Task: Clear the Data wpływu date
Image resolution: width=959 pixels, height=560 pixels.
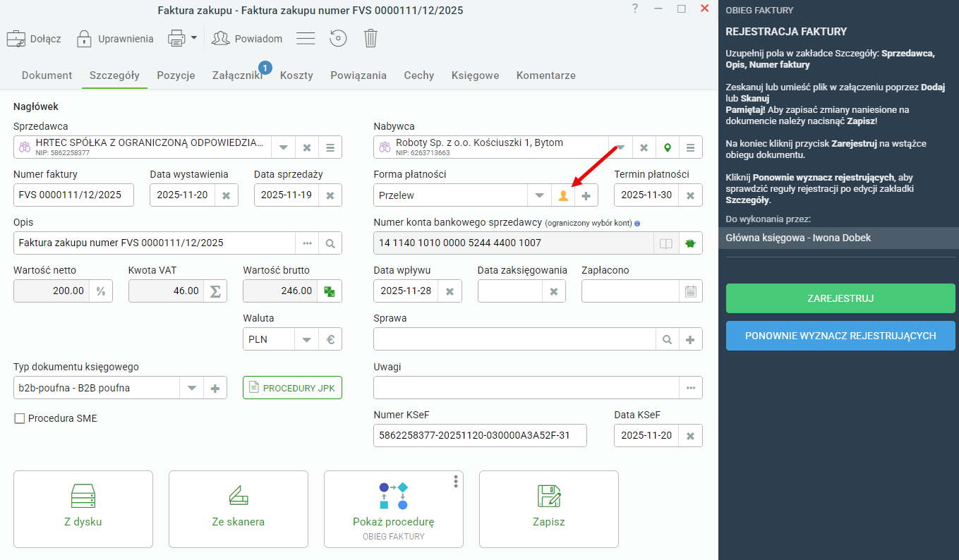Action: point(450,291)
